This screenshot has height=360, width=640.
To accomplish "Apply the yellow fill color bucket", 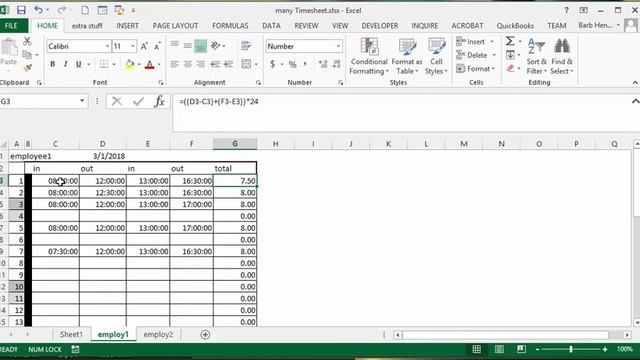I will (x=130, y=64).
